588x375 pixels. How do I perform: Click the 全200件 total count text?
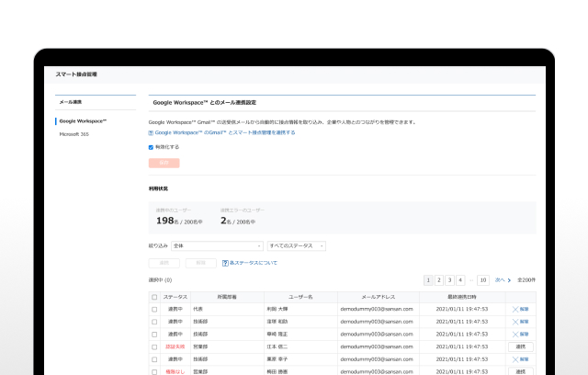tap(526, 280)
